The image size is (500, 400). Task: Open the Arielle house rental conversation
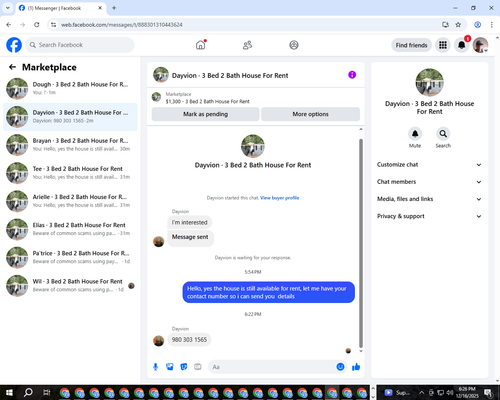[70, 201]
